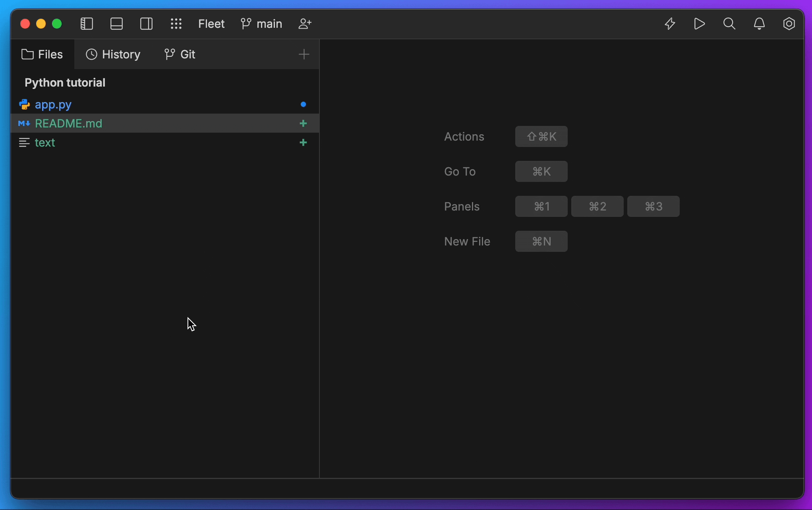Click the Lightning/Run actions icon
Image resolution: width=812 pixels, height=510 pixels.
point(670,24)
